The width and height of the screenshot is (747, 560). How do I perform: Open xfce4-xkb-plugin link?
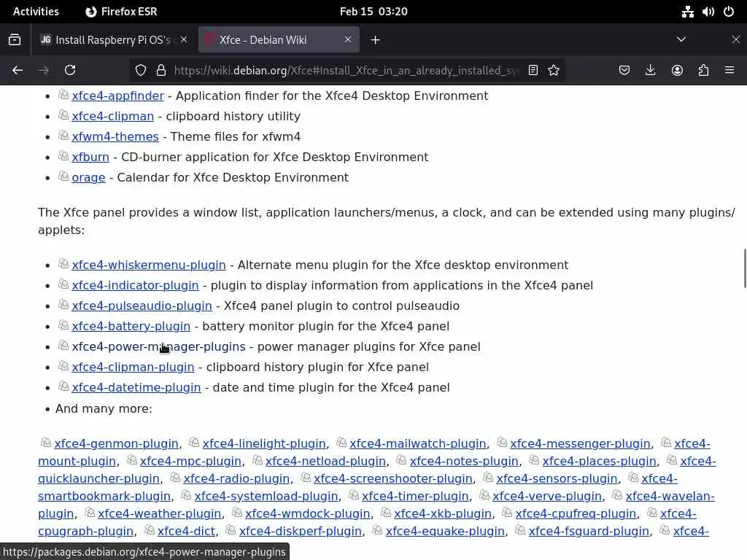(x=443, y=514)
